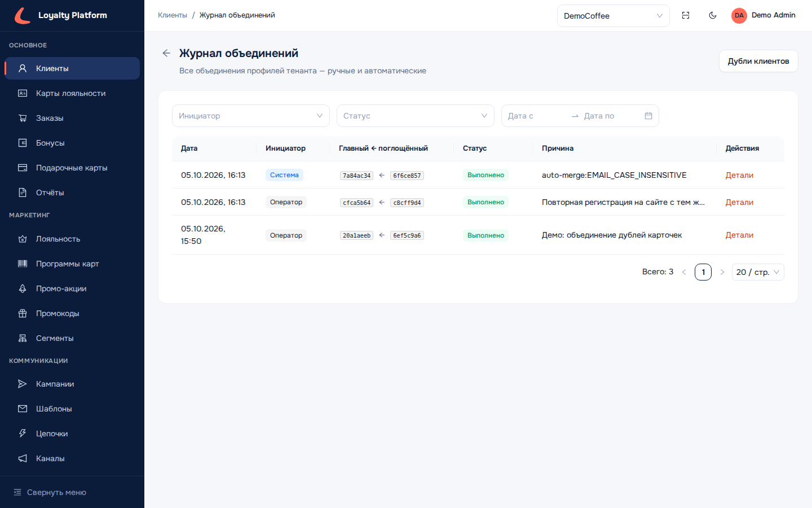Click the 20a1aeeb profile ID
This screenshot has height=508, width=812.
(x=356, y=235)
